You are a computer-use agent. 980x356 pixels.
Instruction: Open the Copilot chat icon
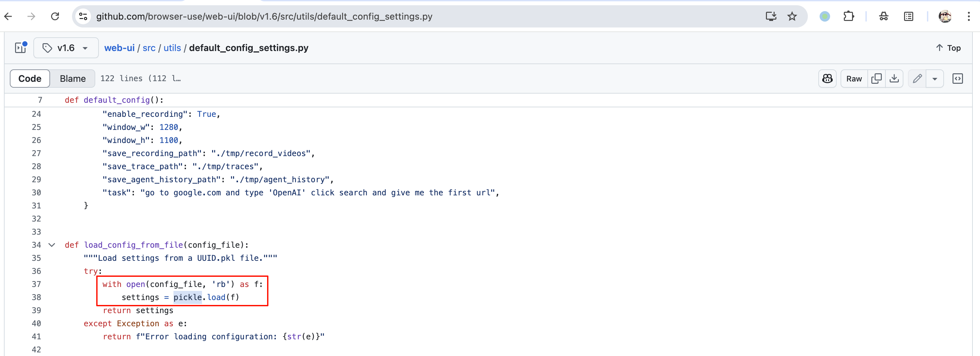tap(827, 79)
